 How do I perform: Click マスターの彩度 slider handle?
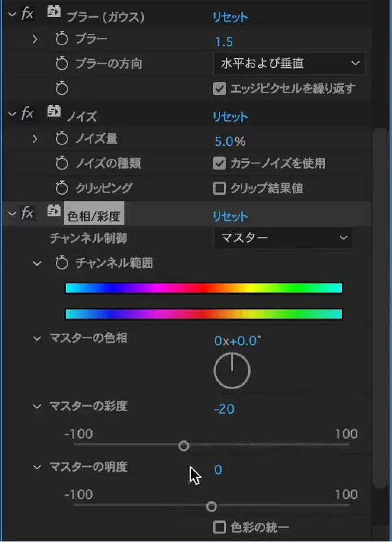pos(184,446)
